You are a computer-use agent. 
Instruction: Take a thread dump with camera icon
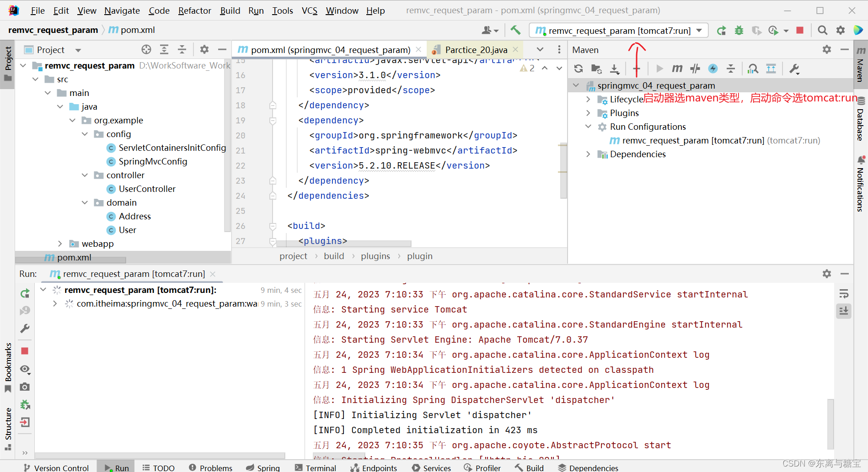coord(25,387)
